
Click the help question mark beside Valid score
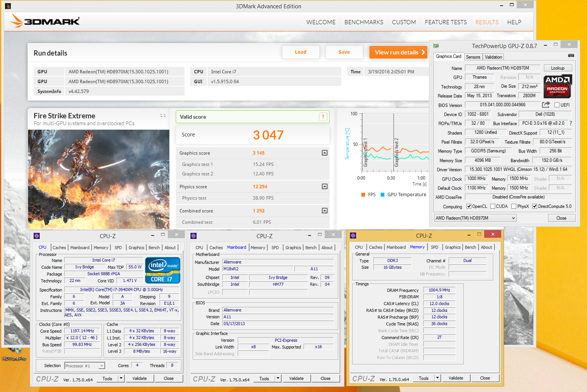(323, 117)
